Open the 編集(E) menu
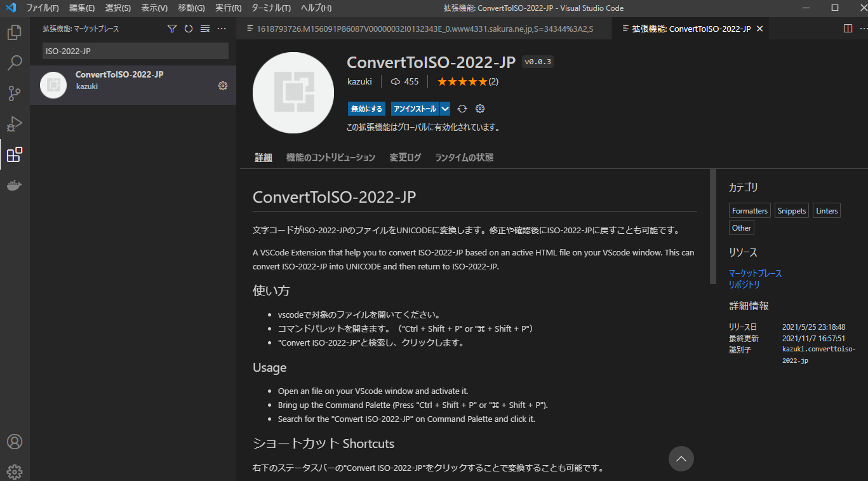 (x=82, y=8)
